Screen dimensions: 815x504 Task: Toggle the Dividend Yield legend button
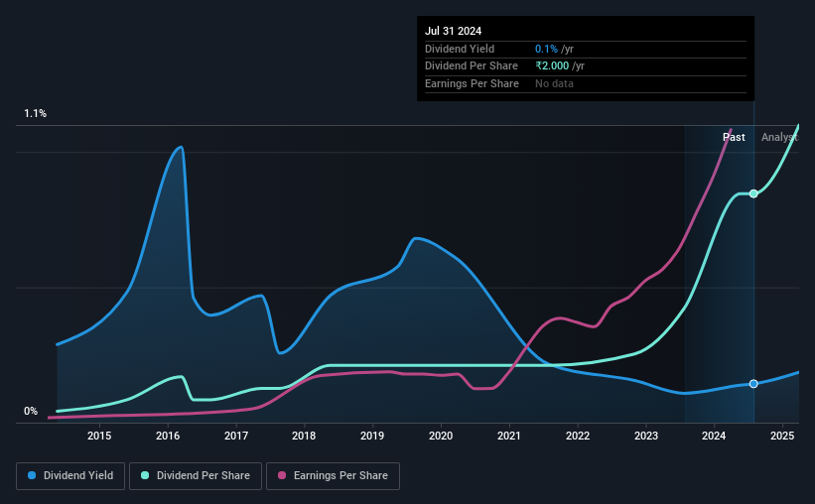pos(70,476)
